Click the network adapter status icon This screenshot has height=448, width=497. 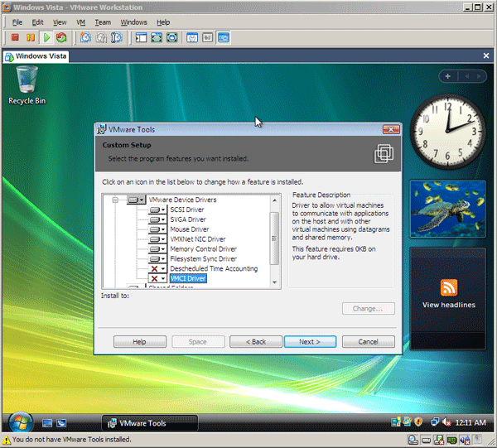click(452, 440)
